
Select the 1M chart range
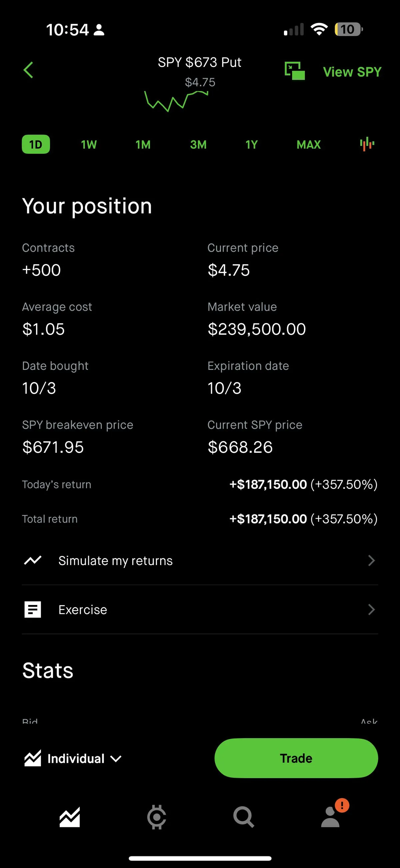click(143, 145)
